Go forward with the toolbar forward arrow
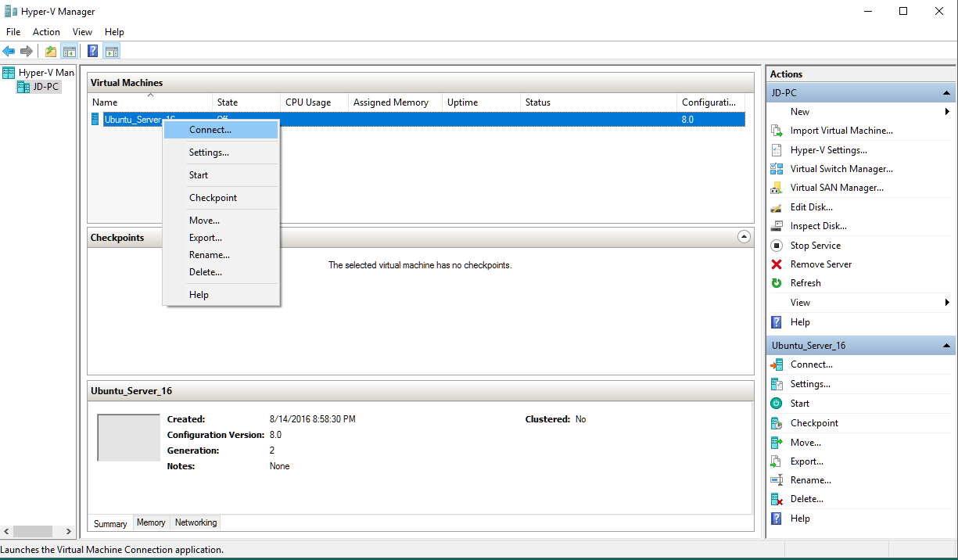The width and height of the screenshot is (958, 560). click(x=27, y=52)
